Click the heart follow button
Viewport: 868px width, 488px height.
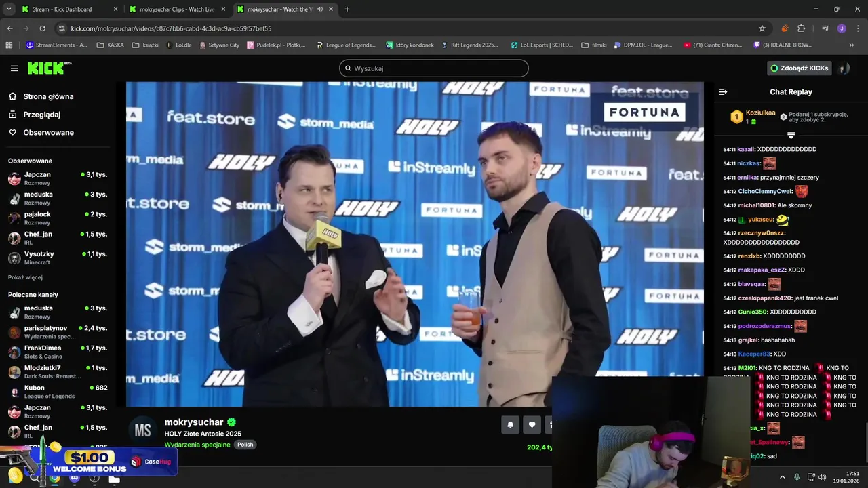(x=532, y=425)
